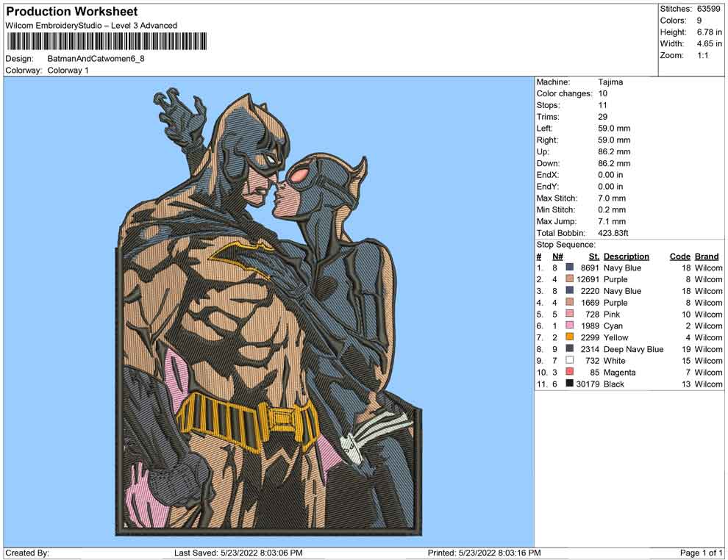Click the 'Code' column header
Screen dimensions: 728x560
tap(680, 256)
